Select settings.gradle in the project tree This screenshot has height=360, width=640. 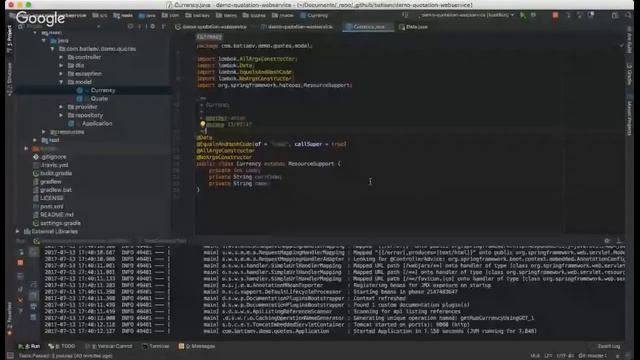(60, 223)
